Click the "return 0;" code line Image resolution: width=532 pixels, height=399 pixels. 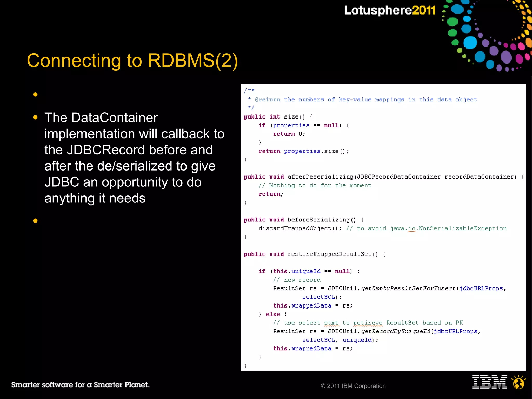click(x=289, y=134)
